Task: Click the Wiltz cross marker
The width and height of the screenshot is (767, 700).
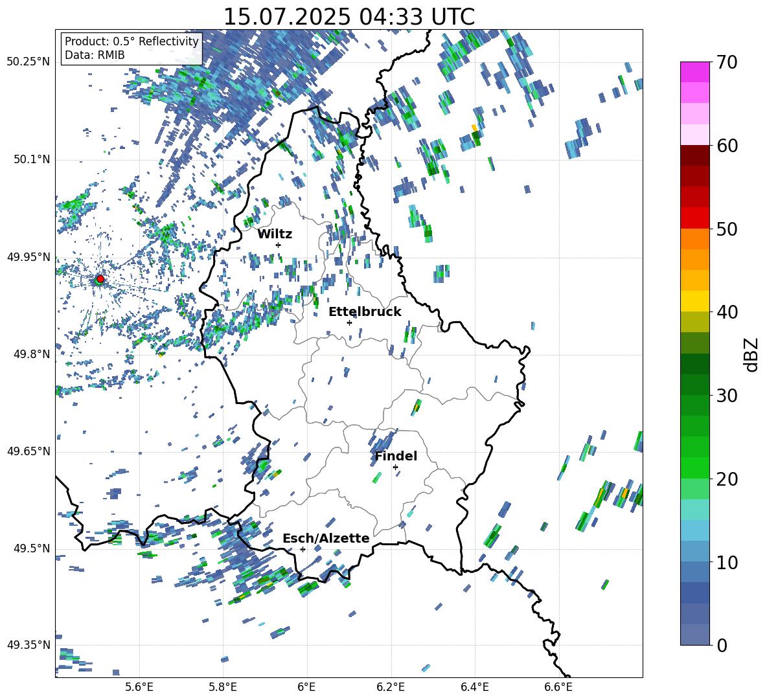Action: coord(278,245)
